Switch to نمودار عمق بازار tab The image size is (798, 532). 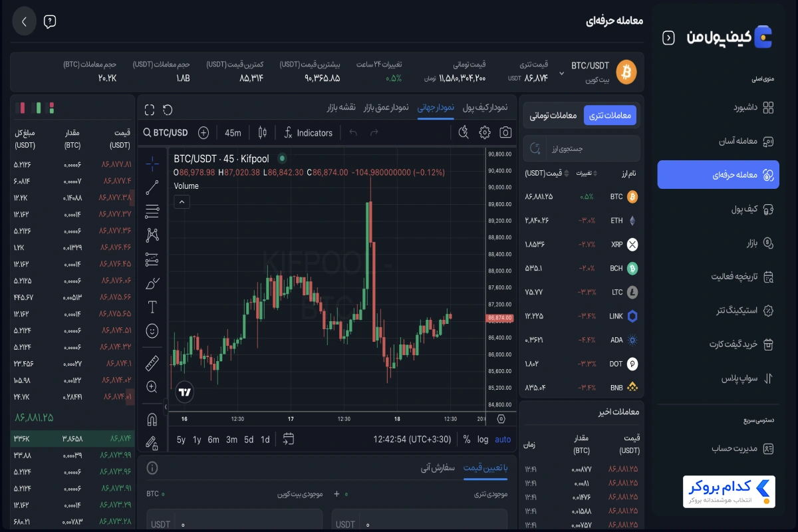pos(385,107)
